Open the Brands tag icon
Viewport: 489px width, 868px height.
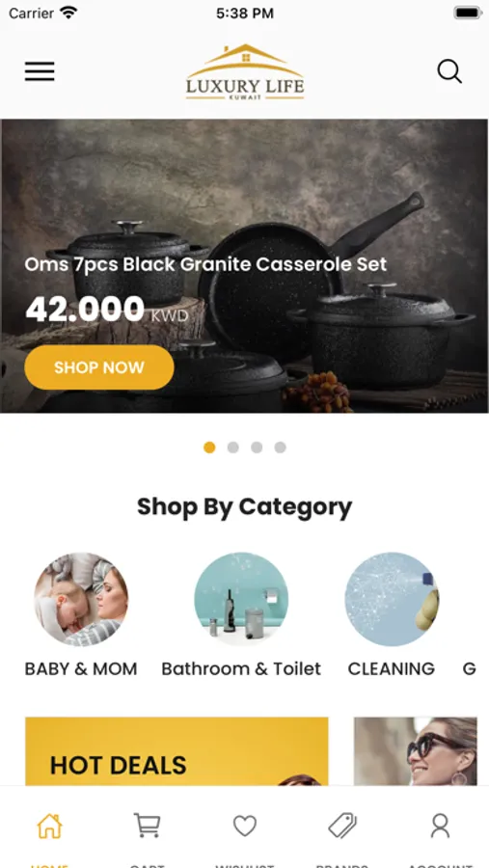(x=342, y=826)
